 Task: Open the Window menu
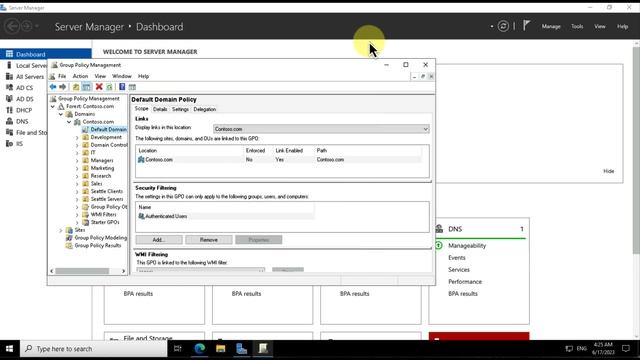point(122,76)
